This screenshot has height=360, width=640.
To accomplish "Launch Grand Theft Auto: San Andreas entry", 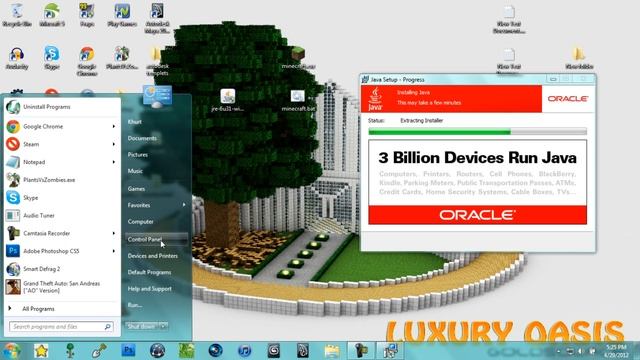I will point(62,287).
